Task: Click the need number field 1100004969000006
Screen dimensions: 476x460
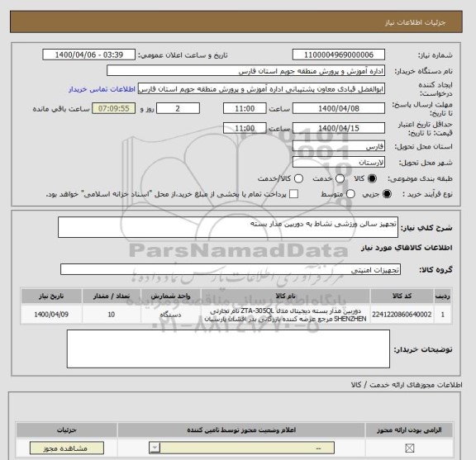Action: [x=339, y=55]
